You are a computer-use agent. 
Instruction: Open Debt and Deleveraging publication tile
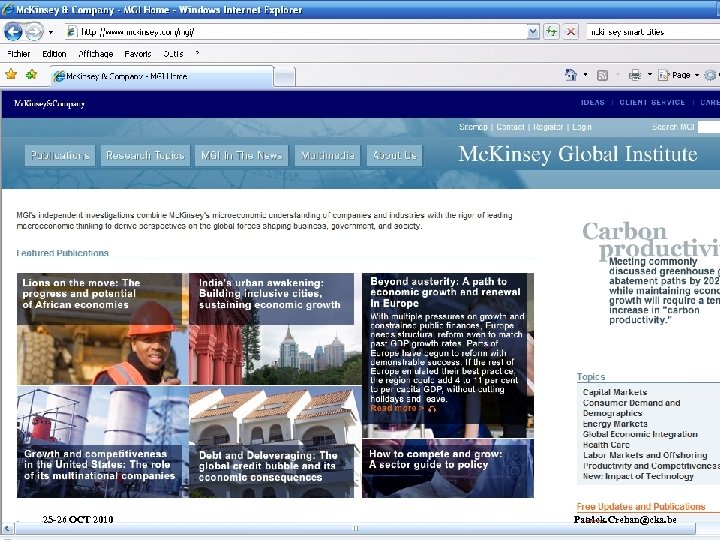click(x=275, y=442)
